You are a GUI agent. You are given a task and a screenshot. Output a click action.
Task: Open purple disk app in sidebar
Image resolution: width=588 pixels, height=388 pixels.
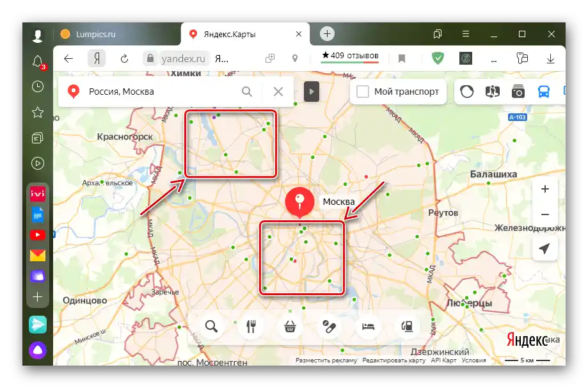pos(38,277)
